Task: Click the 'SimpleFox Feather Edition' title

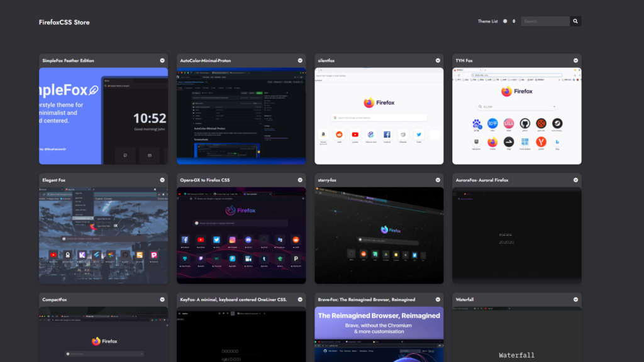Action: pyautogui.click(x=68, y=61)
